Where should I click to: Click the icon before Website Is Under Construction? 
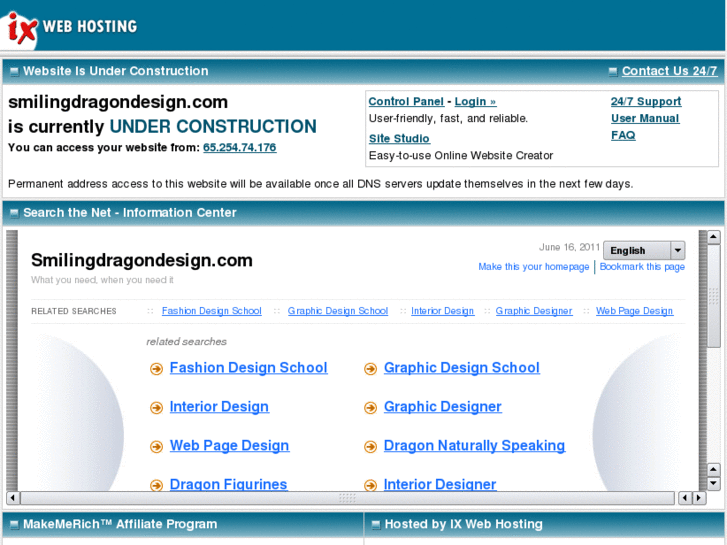[14, 71]
